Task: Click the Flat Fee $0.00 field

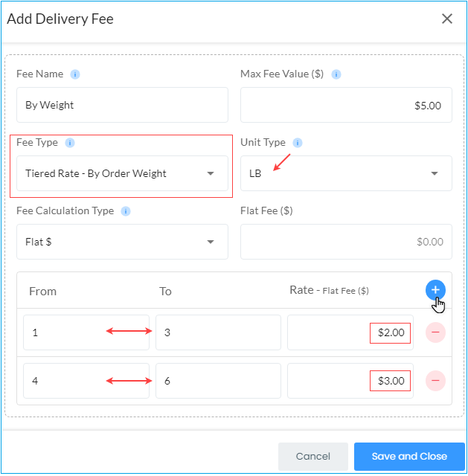Action: (346, 242)
